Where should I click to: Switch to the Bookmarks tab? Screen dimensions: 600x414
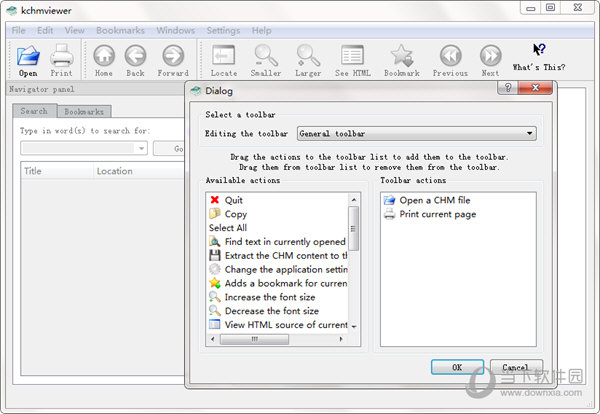click(x=84, y=112)
